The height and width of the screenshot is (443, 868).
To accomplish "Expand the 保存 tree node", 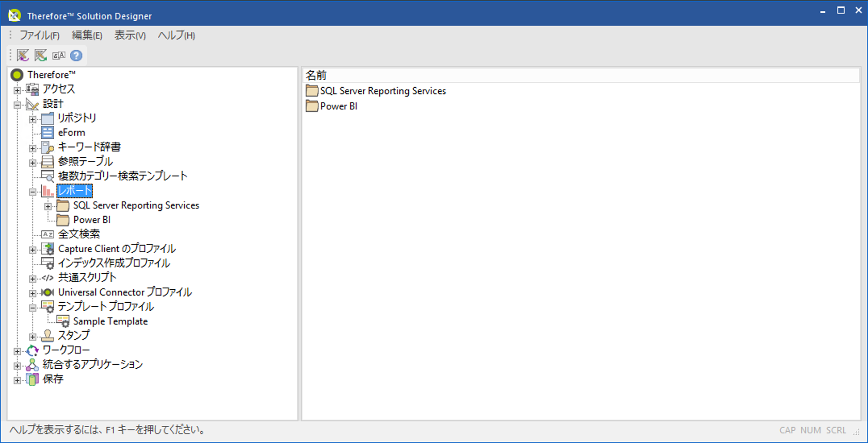I will [17, 380].
